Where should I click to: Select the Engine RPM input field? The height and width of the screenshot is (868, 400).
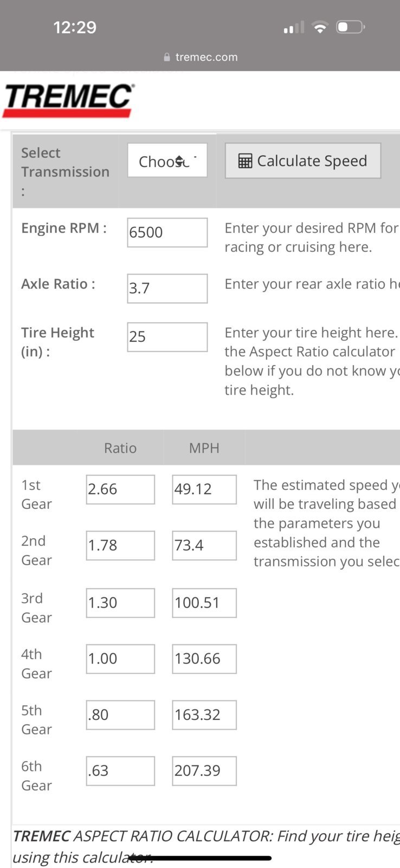click(167, 232)
